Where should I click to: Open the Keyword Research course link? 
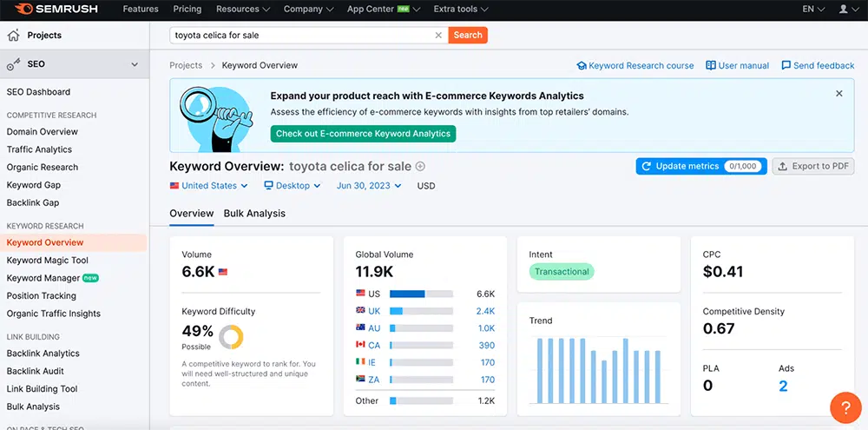(x=635, y=65)
